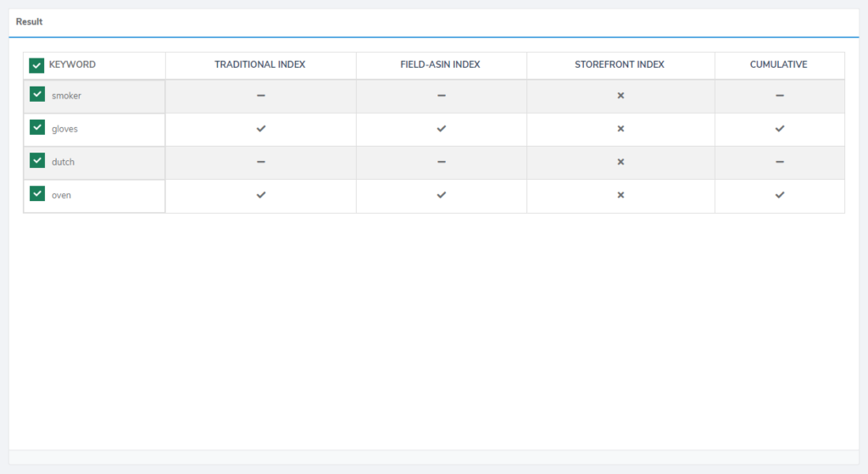This screenshot has height=474, width=868.
Task: Click the dash icon for dutch Field-ASIN Index
Action: [442, 162]
